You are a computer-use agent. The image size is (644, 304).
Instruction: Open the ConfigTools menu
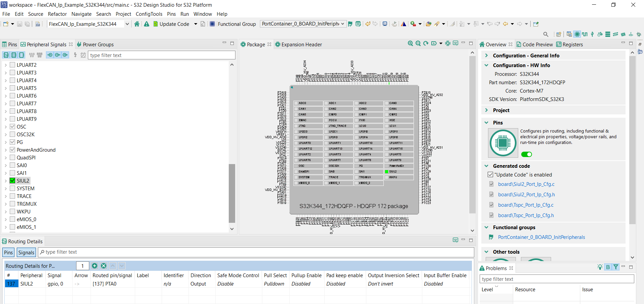pos(149,14)
